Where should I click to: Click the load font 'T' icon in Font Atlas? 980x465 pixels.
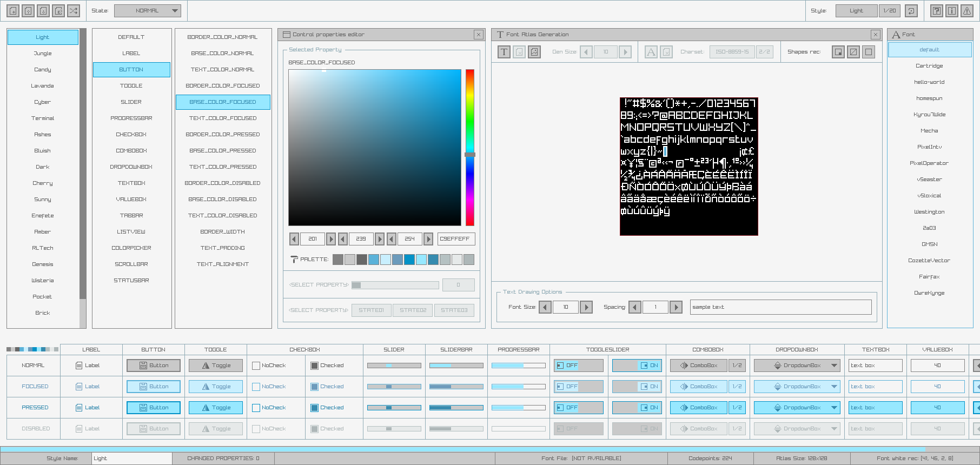tap(504, 52)
